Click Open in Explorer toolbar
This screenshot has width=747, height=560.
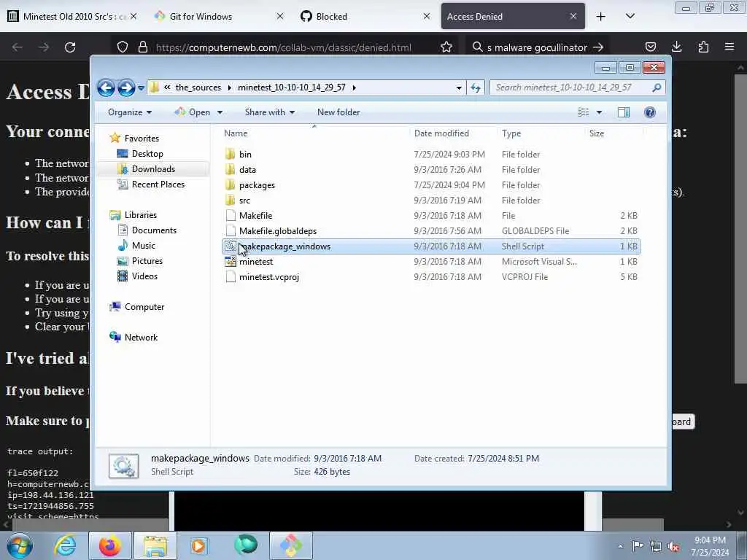pyautogui.click(x=193, y=112)
